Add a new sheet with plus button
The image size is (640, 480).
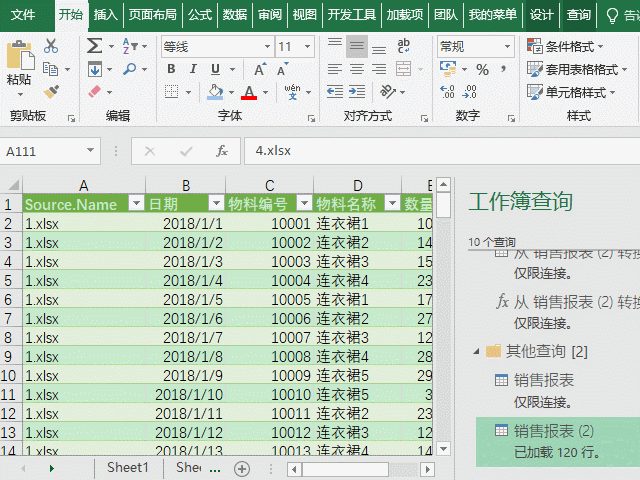[241, 468]
